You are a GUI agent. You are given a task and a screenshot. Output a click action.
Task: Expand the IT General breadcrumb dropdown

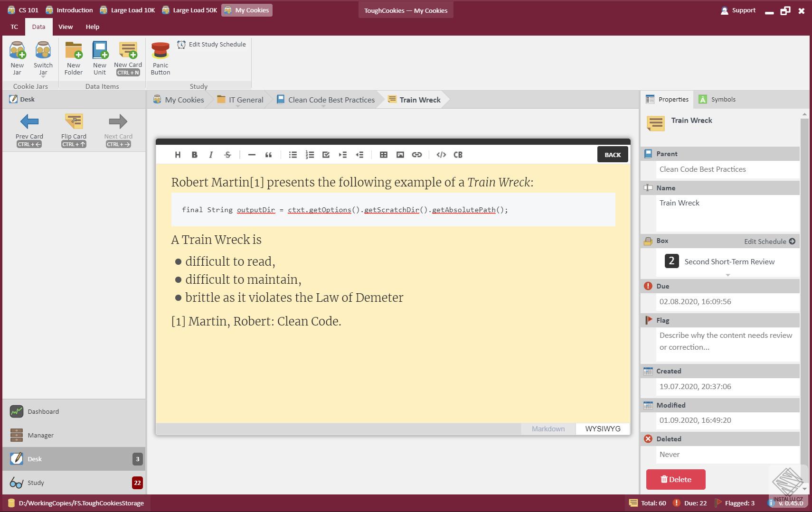tap(238, 106)
